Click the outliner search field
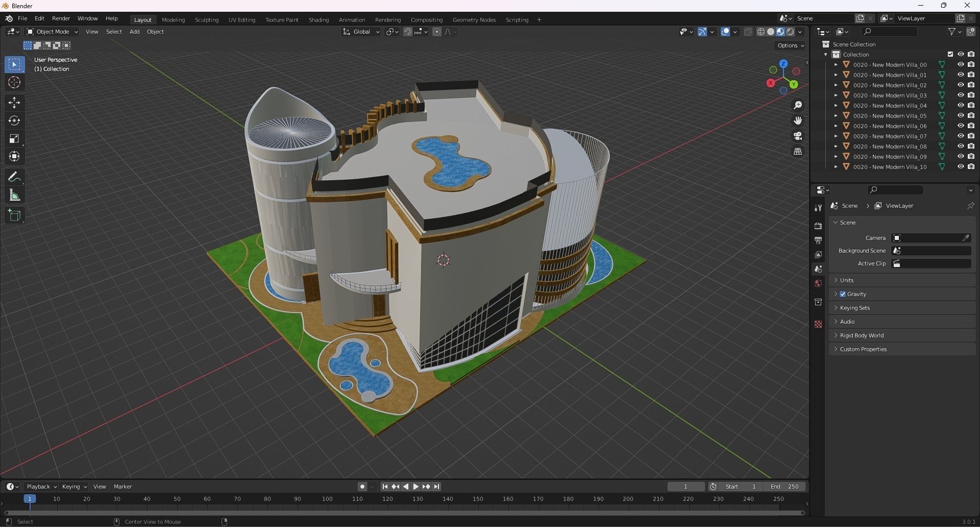980x531 pixels. point(889,32)
